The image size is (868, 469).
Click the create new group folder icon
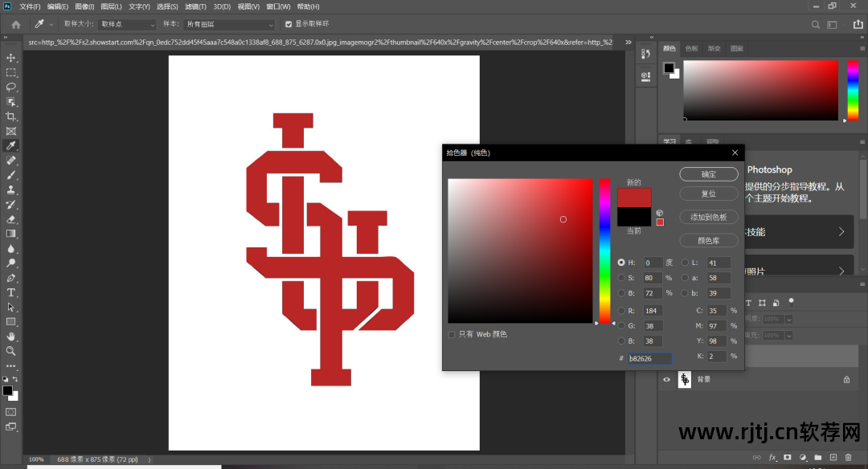[x=817, y=458]
